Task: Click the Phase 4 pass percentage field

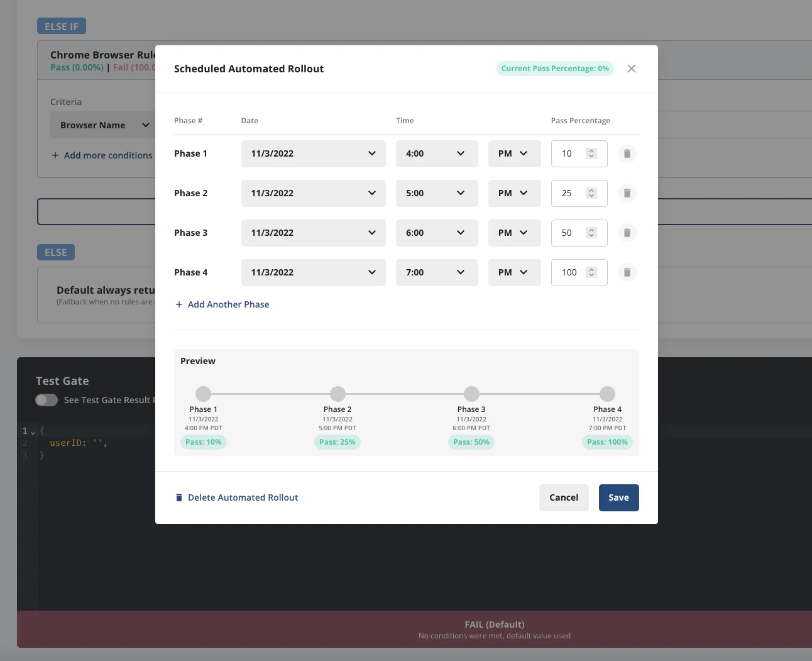Action: [x=579, y=272]
